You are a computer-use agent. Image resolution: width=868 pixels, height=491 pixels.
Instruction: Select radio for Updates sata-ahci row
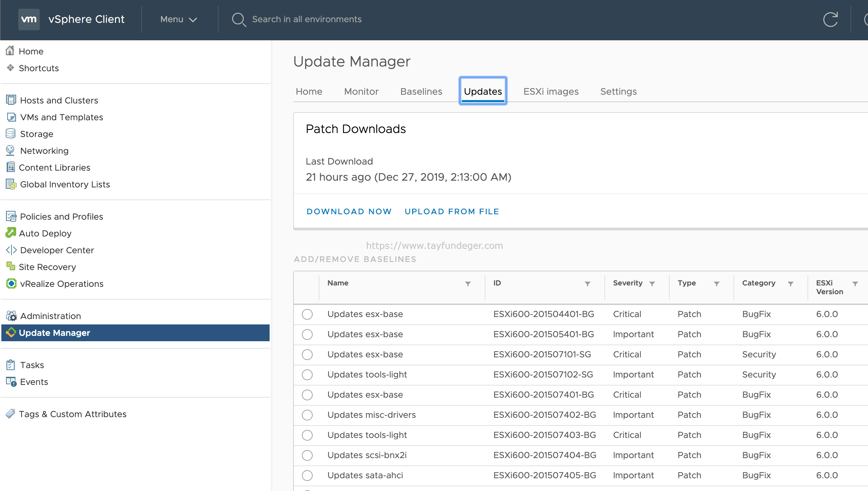click(x=307, y=476)
